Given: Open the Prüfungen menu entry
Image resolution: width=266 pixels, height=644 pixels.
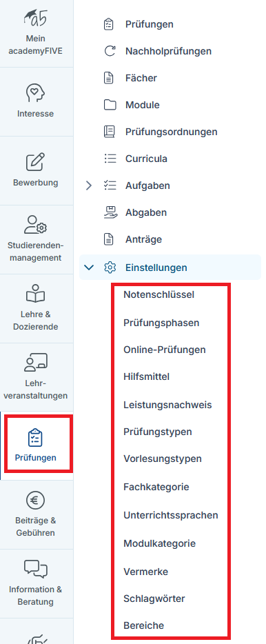Looking at the screenshot, I should click(x=150, y=24).
